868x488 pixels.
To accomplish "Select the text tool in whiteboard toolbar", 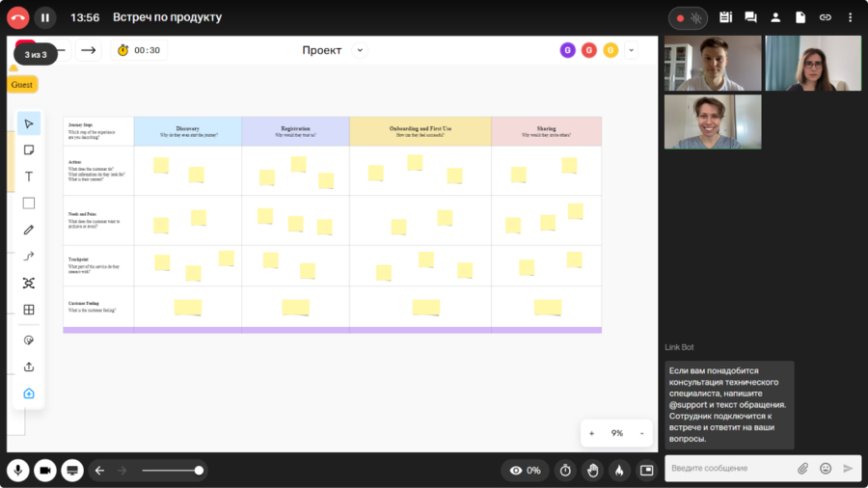I will [29, 176].
